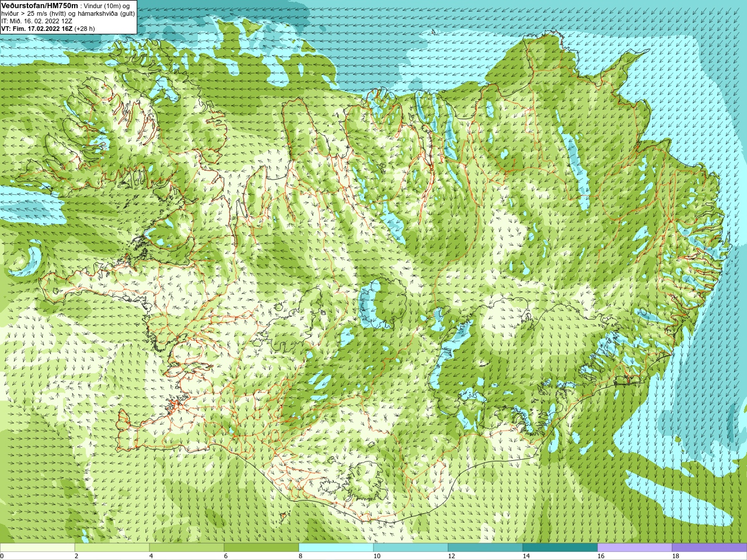Screen dimensions: 747x560
Task: Click the legend label '8'
Action: [x=301, y=556]
